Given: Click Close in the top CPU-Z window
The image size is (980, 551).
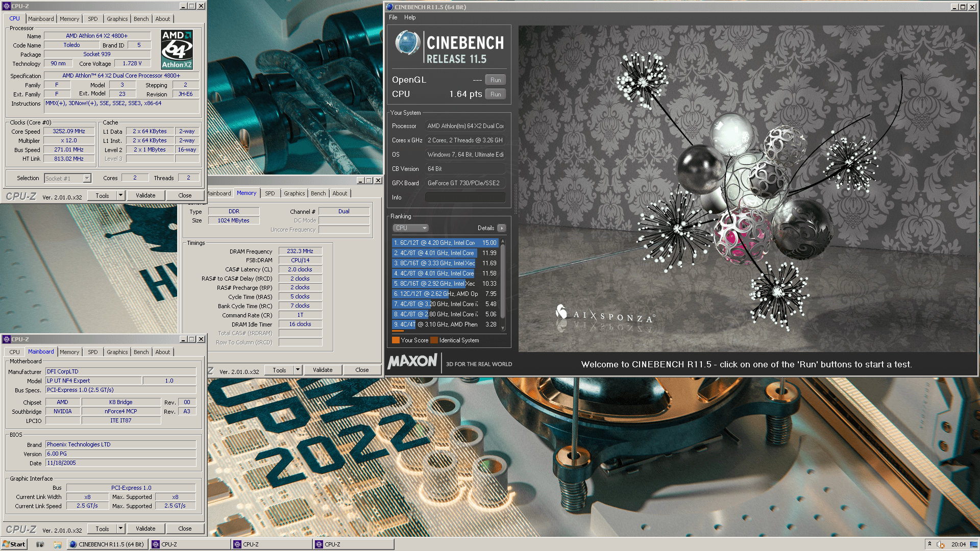Looking at the screenshot, I should pos(185,195).
